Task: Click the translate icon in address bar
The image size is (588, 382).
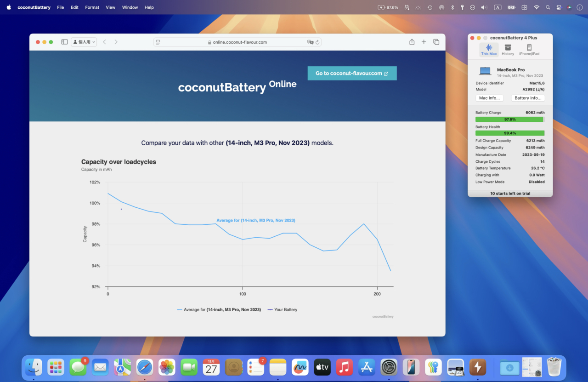Action: (310, 42)
